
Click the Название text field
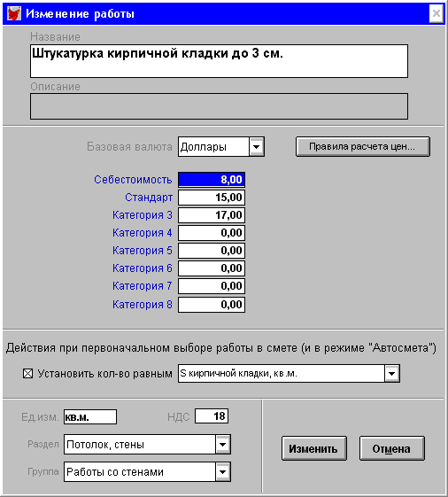tap(219, 61)
